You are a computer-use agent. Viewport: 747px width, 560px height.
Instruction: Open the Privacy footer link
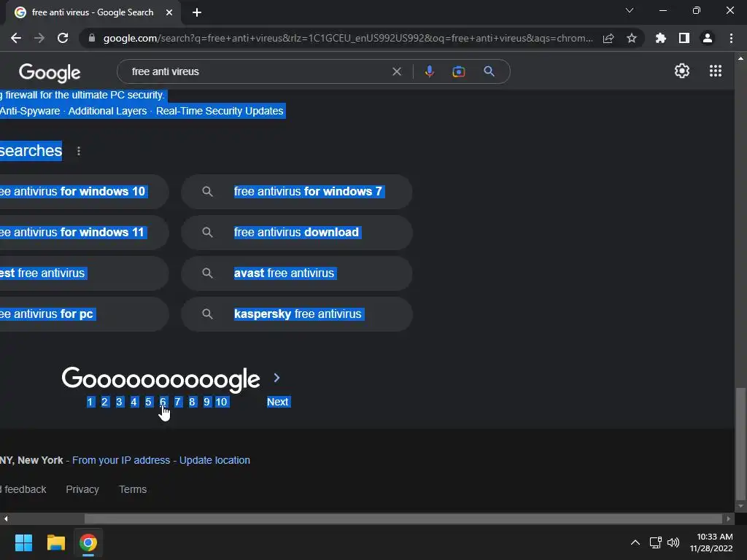82,489
